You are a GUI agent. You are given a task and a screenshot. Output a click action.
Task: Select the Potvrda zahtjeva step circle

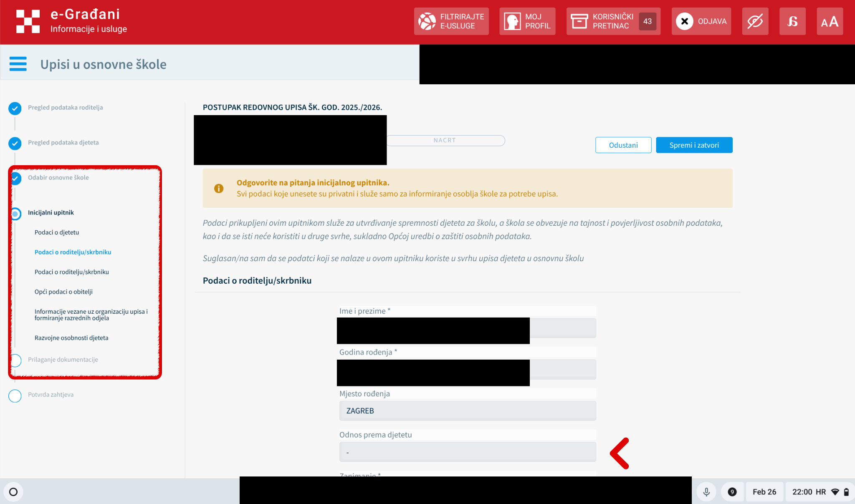tap(15, 396)
